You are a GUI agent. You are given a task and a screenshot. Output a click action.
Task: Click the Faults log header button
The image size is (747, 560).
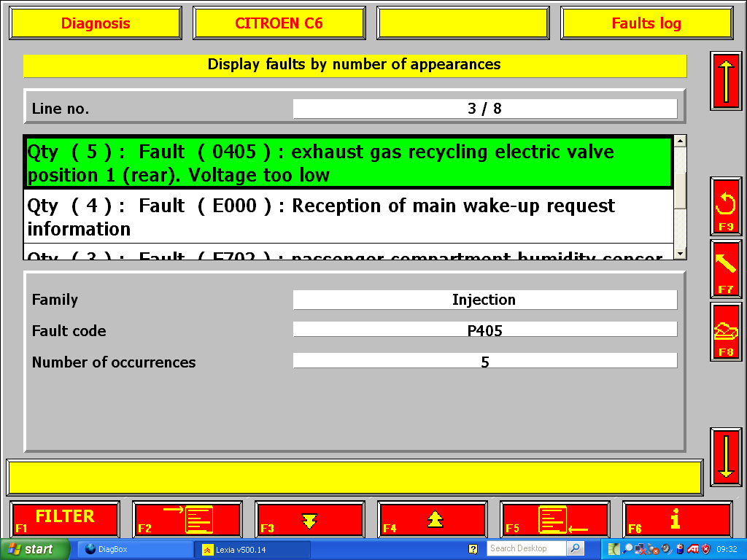pos(646,23)
